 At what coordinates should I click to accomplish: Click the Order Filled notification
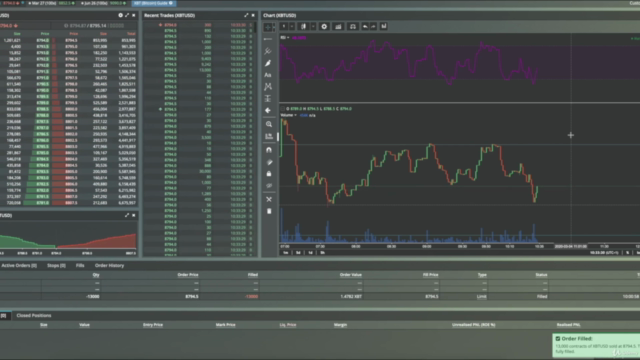pyautogui.click(x=596, y=345)
